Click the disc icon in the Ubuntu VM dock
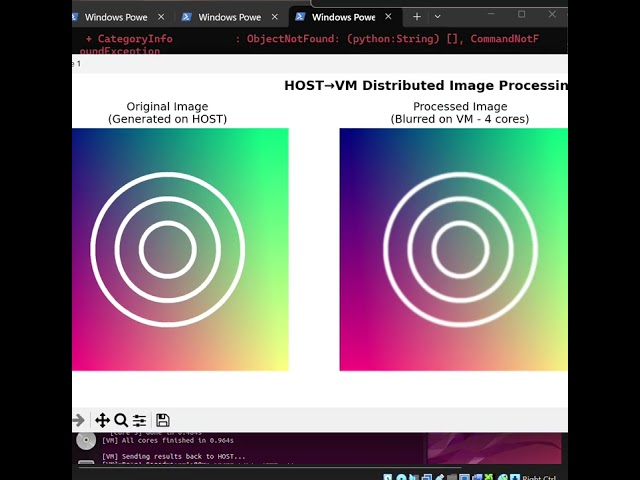 point(86,440)
